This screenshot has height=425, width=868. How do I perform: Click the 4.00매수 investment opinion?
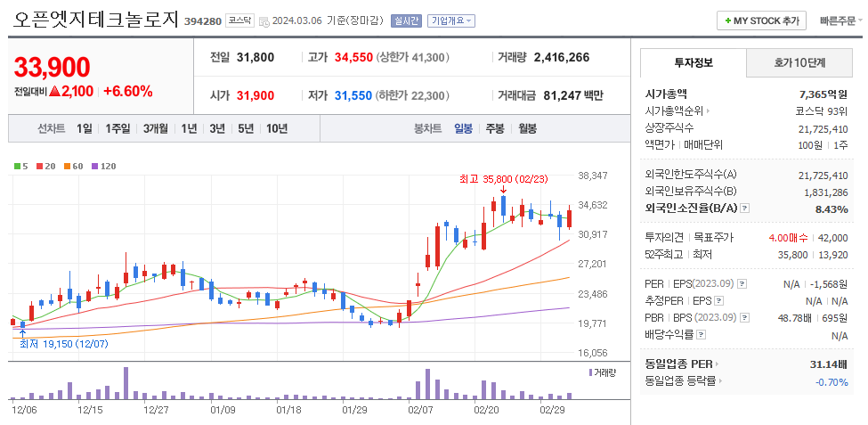point(788,238)
